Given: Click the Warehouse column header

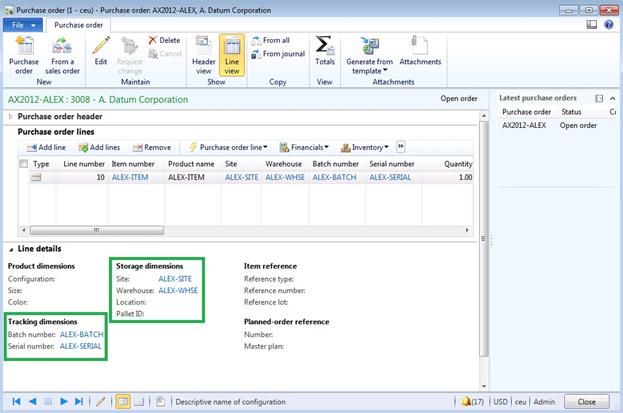Looking at the screenshot, I should (284, 164).
